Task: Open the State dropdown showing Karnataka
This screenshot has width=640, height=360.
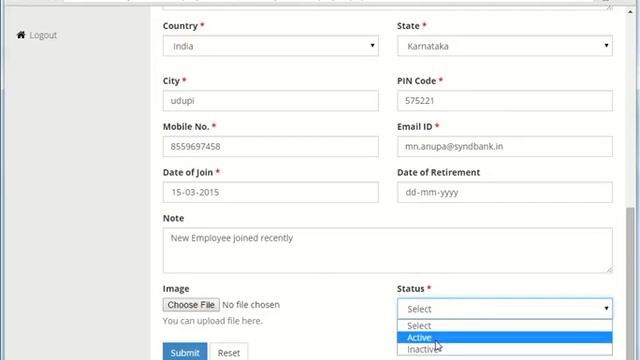Action: (x=504, y=46)
